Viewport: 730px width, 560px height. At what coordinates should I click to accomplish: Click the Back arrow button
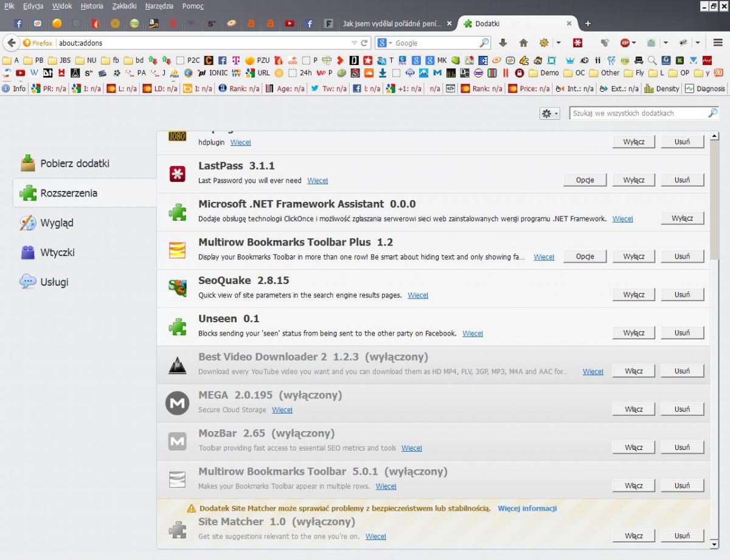click(x=12, y=43)
